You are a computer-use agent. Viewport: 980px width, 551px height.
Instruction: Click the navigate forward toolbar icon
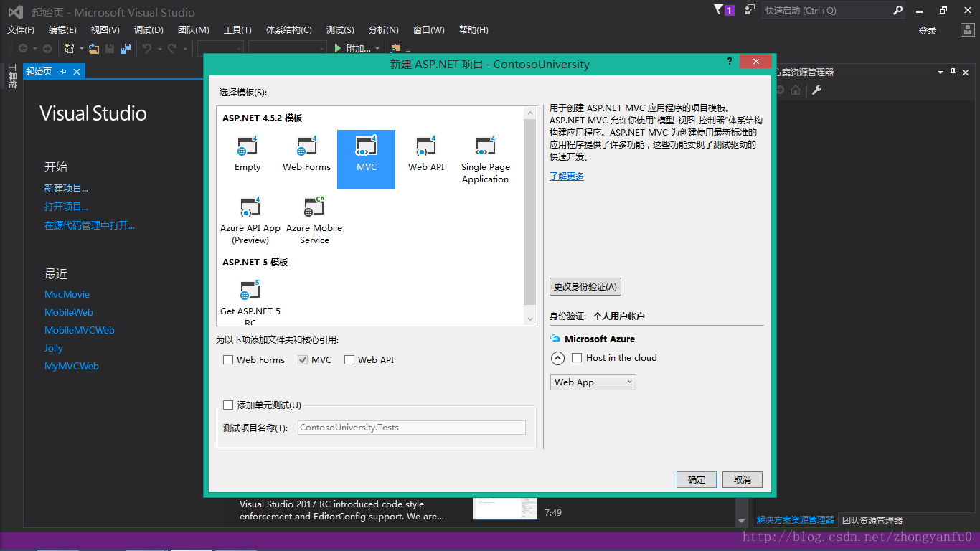coord(47,48)
